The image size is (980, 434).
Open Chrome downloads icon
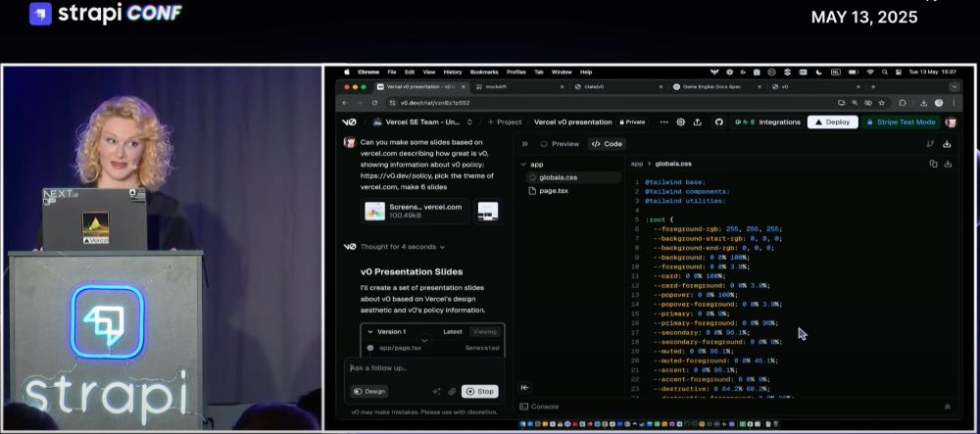coord(923,103)
